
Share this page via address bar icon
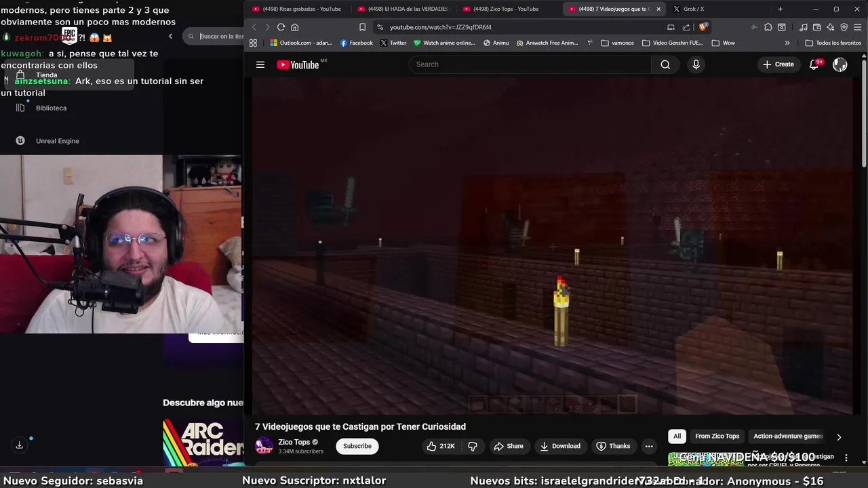(x=686, y=27)
